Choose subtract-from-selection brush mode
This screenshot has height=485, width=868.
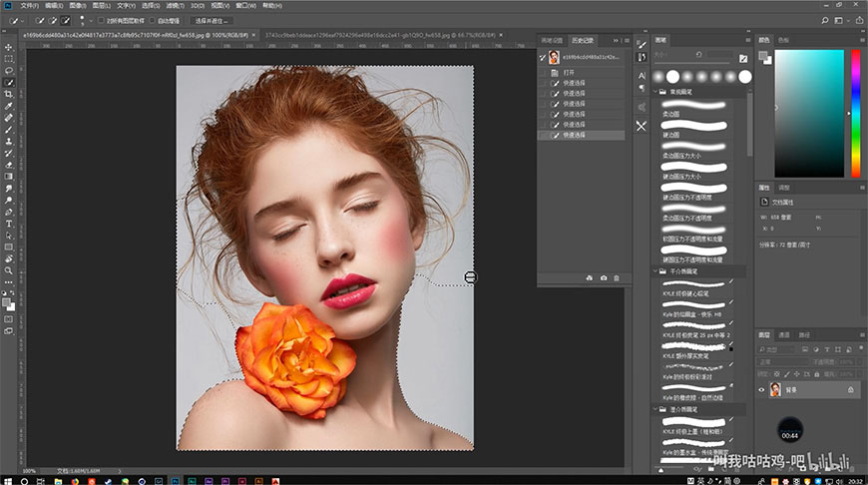point(66,20)
